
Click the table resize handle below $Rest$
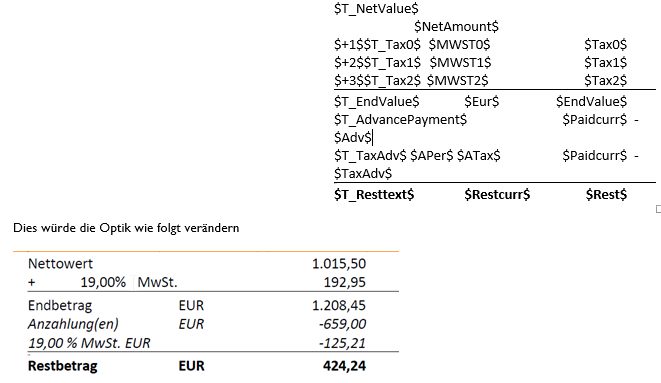[x=658, y=209]
